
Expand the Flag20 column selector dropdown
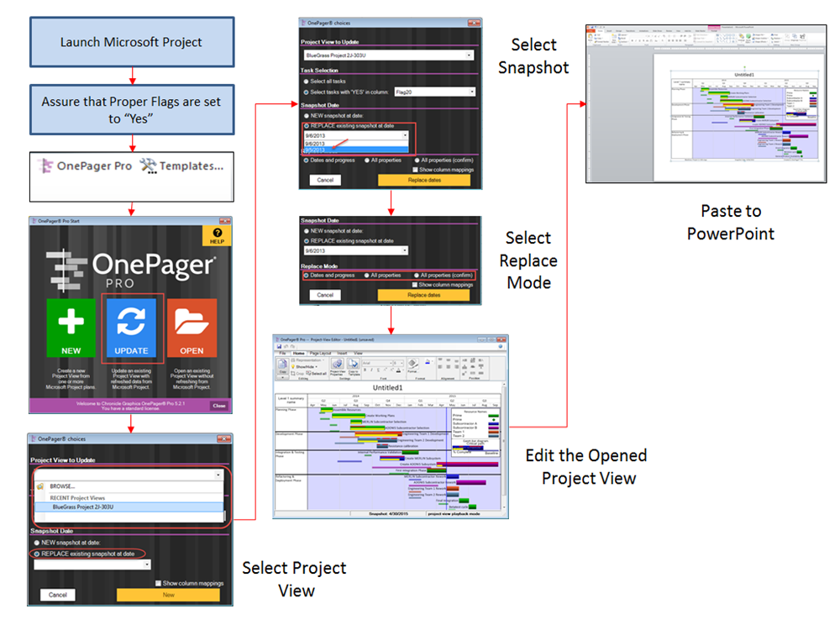pyautogui.click(x=471, y=91)
